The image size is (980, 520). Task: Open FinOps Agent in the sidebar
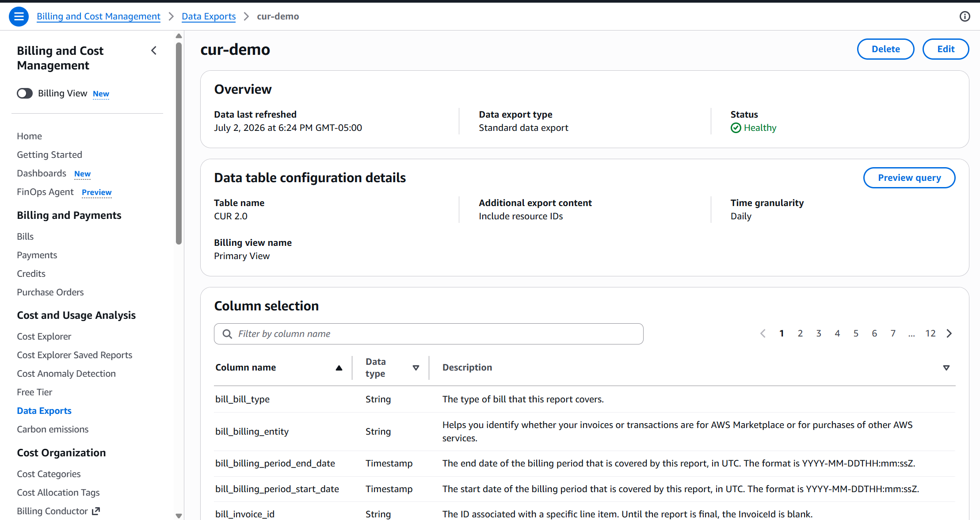point(45,192)
